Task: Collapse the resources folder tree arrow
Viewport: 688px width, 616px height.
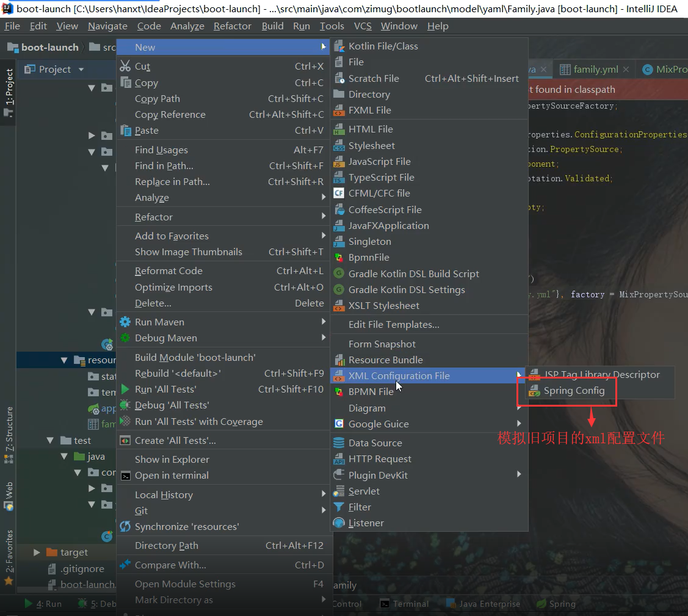Action: click(64, 360)
